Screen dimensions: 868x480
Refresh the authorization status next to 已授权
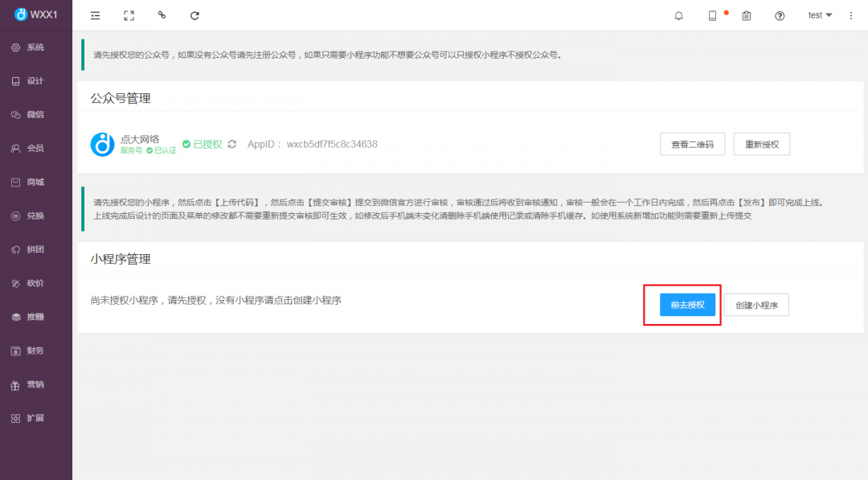coord(231,143)
